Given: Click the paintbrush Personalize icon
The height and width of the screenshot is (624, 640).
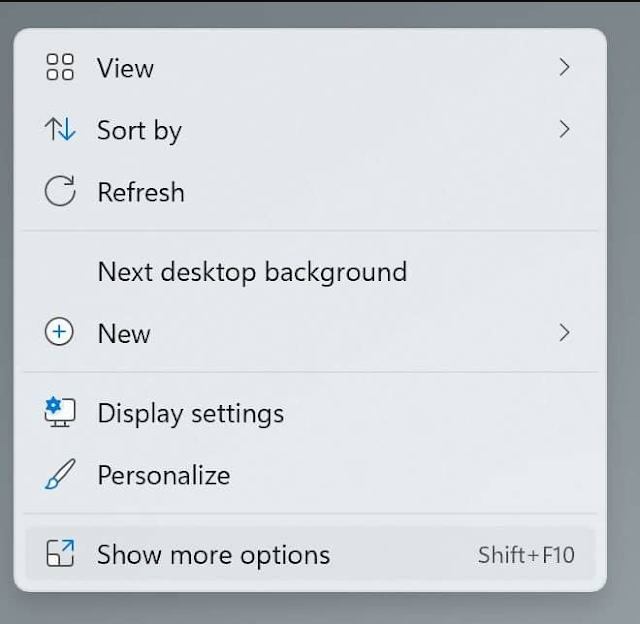Looking at the screenshot, I should point(60,474).
